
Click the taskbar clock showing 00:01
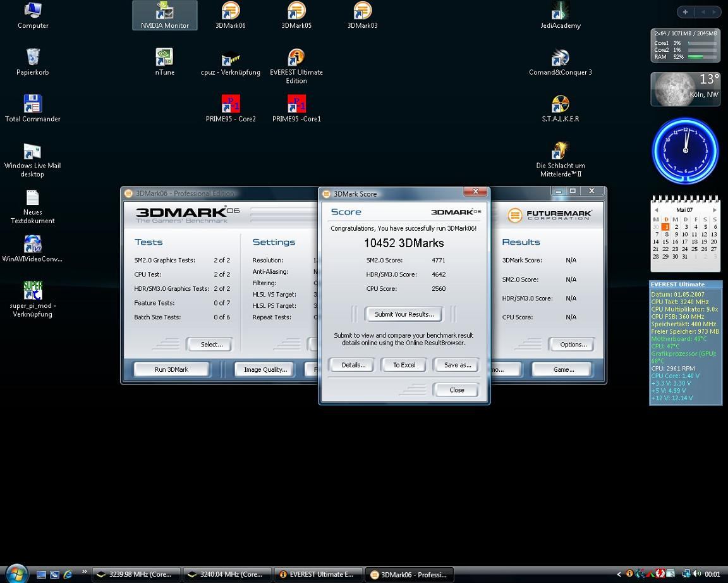pyautogui.click(x=712, y=575)
